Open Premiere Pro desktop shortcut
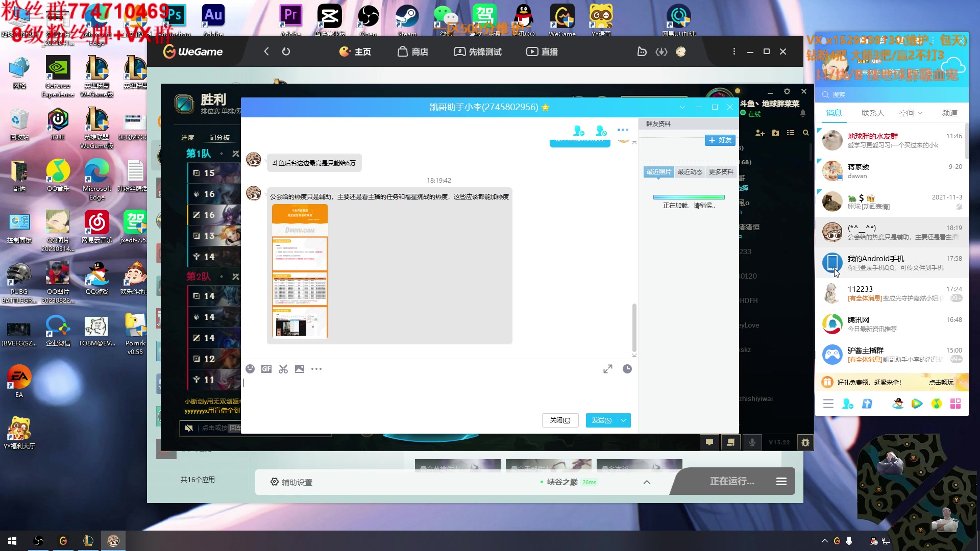This screenshot has width=980, height=551. pyautogui.click(x=291, y=21)
